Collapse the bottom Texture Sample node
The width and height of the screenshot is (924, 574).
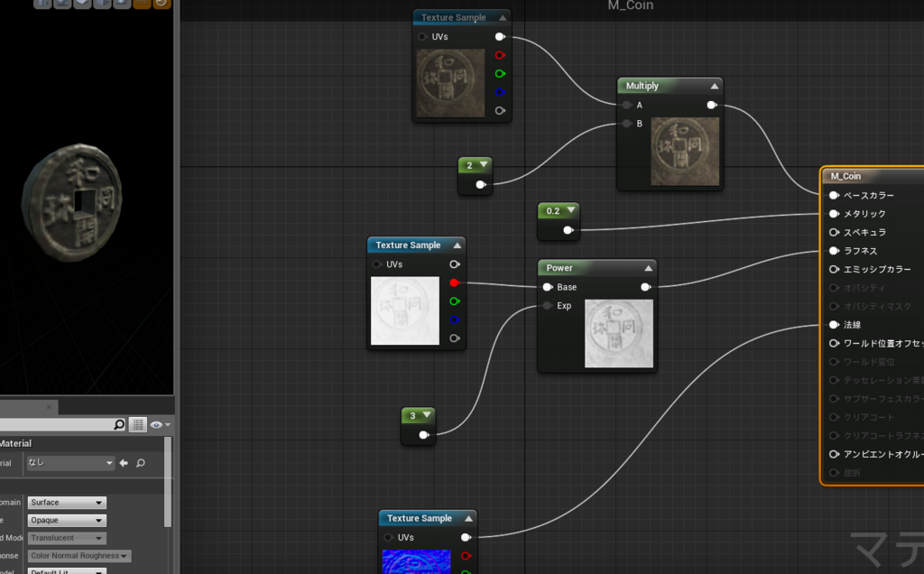[x=468, y=518]
